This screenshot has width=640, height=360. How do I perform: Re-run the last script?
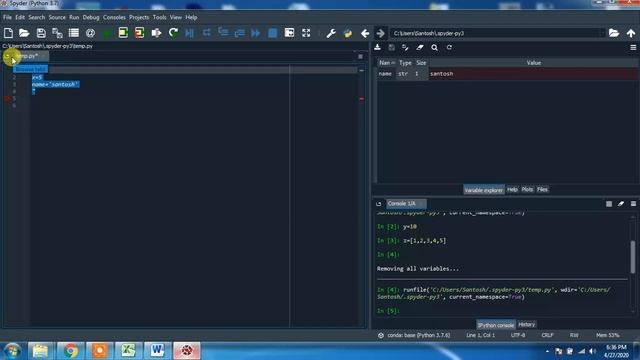pos(173,33)
